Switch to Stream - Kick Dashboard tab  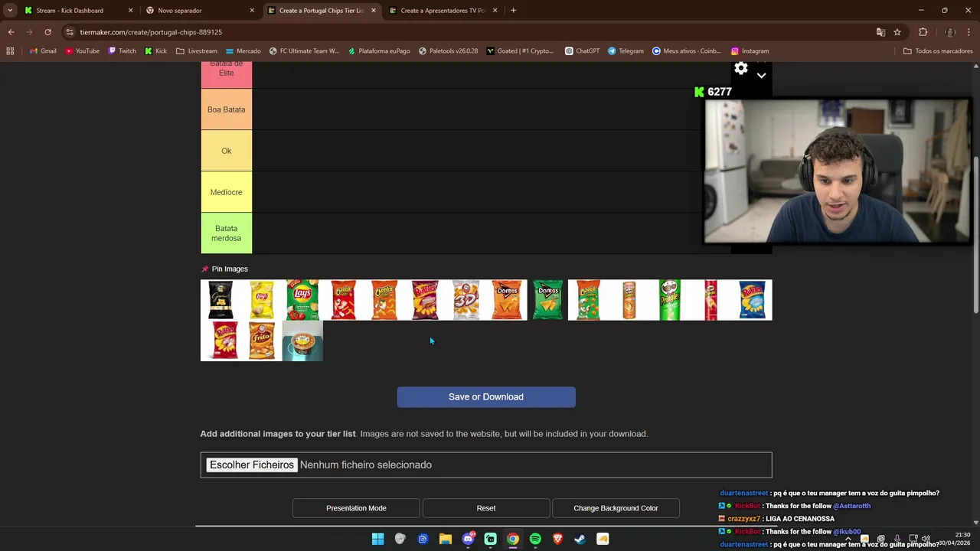pos(79,11)
